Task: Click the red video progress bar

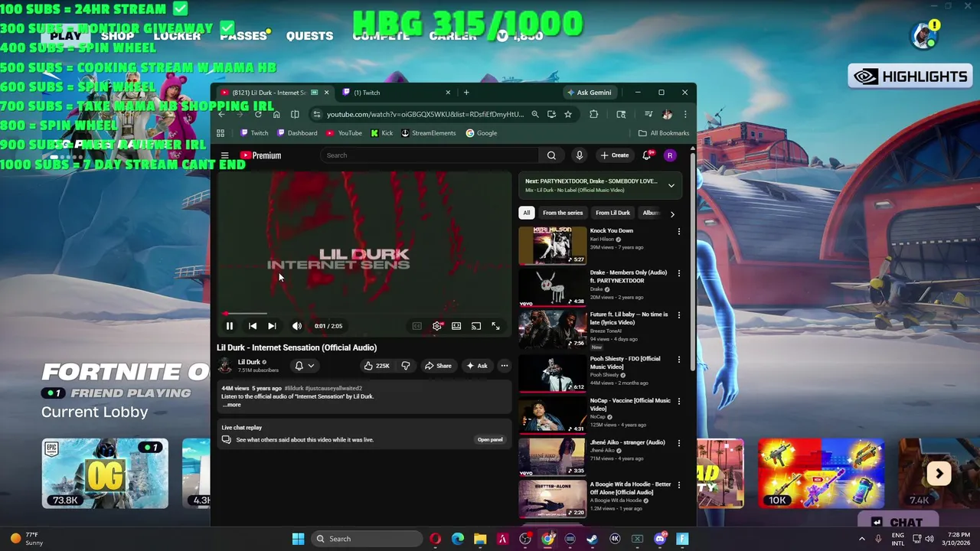Action: (364, 313)
